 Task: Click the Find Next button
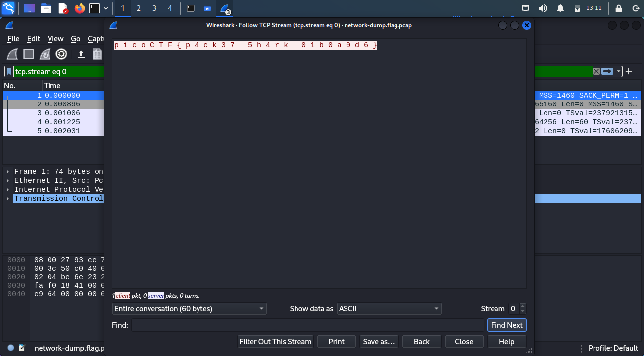pyautogui.click(x=507, y=325)
